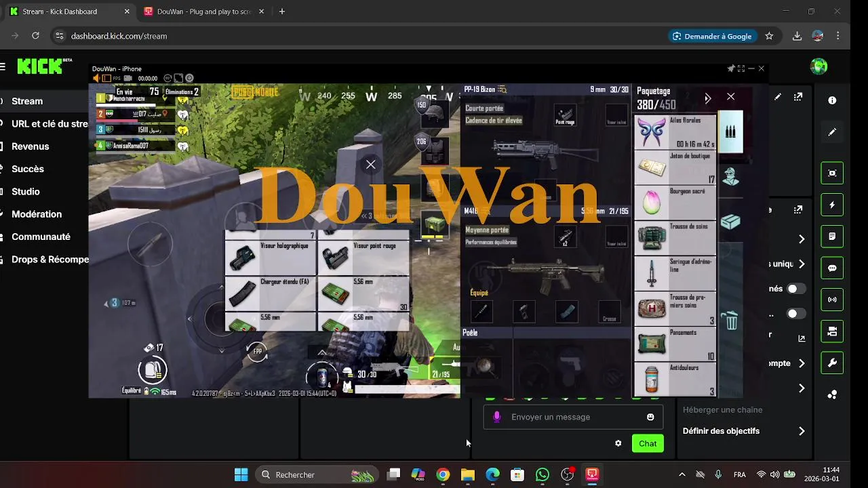Tap the backpack icon in game HUD

coord(152,370)
